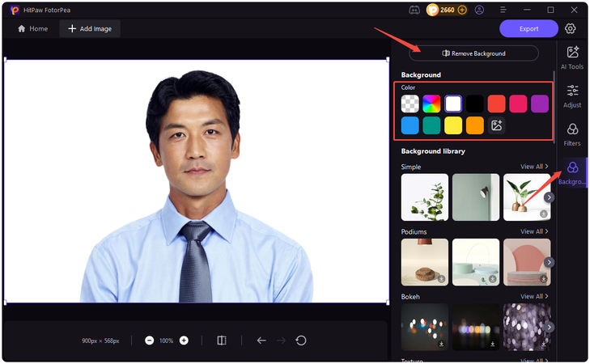Undo with the left arrow icon

tap(261, 341)
